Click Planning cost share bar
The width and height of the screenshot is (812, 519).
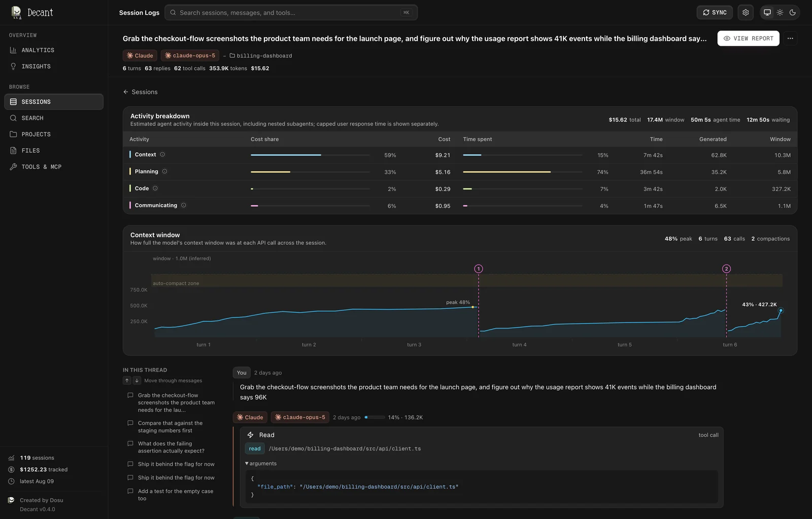[310, 172]
